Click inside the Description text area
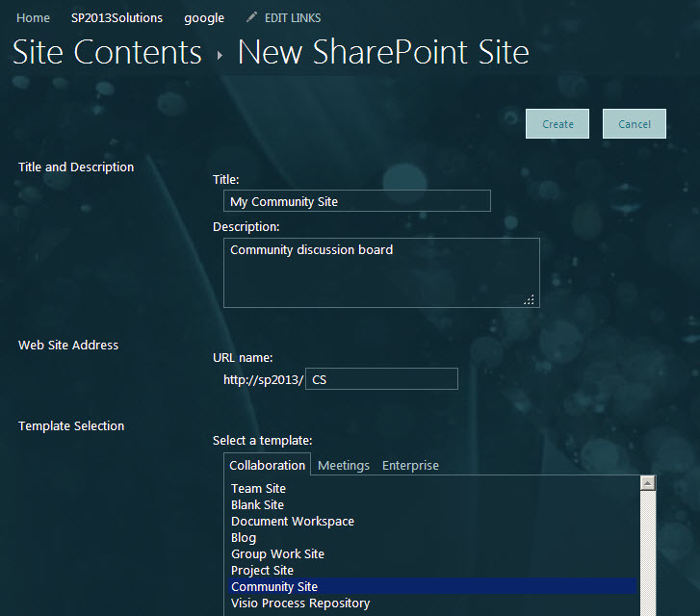Image resolution: width=700 pixels, height=616 pixels. [380, 272]
